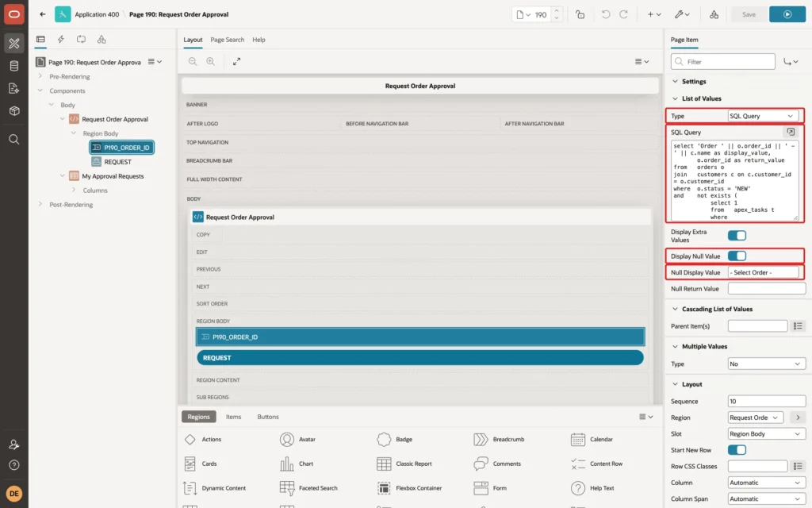812x508 pixels.
Task: Redo the last change
Action: pos(623,14)
